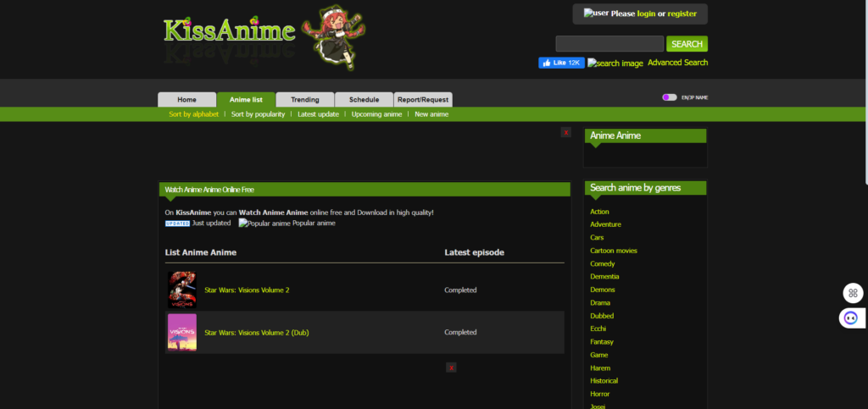Select the Game genre
Viewport: 868px width, 409px height.
click(x=599, y=356)
